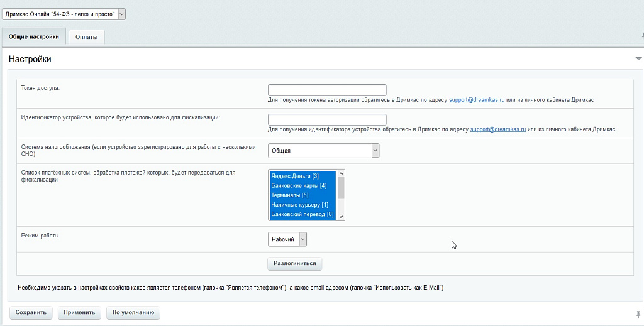Pick Банковские карты [4] in the list
The width and height of the screenshot is (644, 326).
pyautogui.click(x=299, y=186)
